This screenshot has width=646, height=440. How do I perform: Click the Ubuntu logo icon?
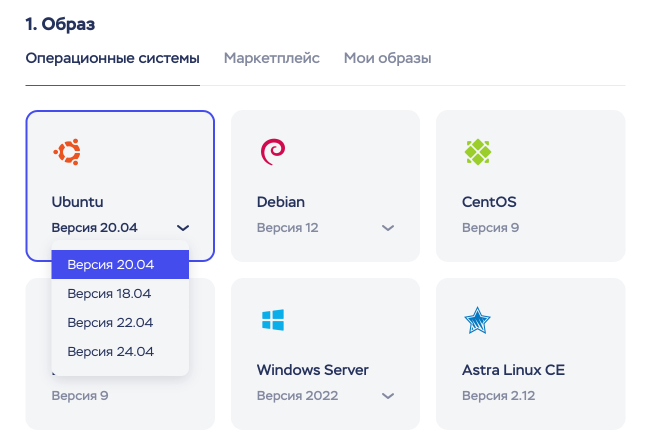pos(68,152)
